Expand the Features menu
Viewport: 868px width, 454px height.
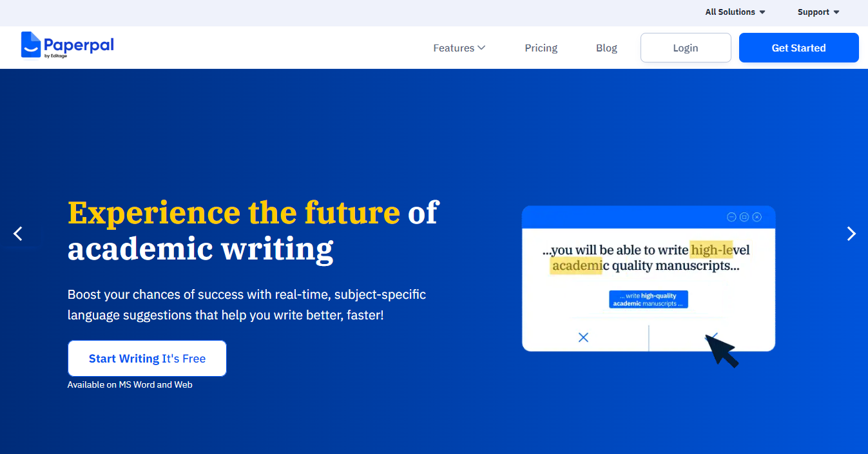pyautogui.click(x=459, y=48)
